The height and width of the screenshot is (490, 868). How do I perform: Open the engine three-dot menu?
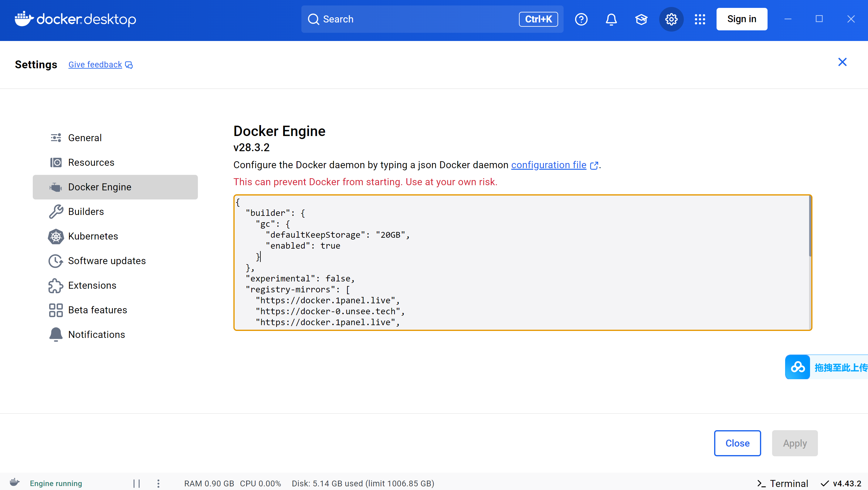point(158,483)
